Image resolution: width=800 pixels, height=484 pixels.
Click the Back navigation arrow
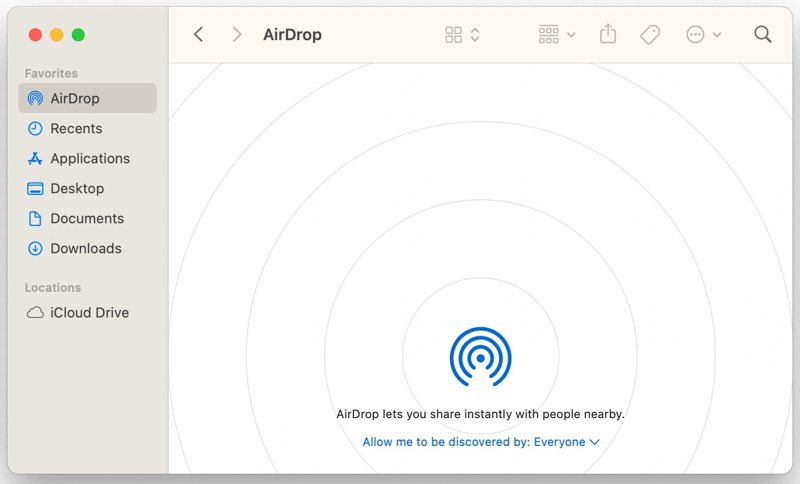coord(198,35)
